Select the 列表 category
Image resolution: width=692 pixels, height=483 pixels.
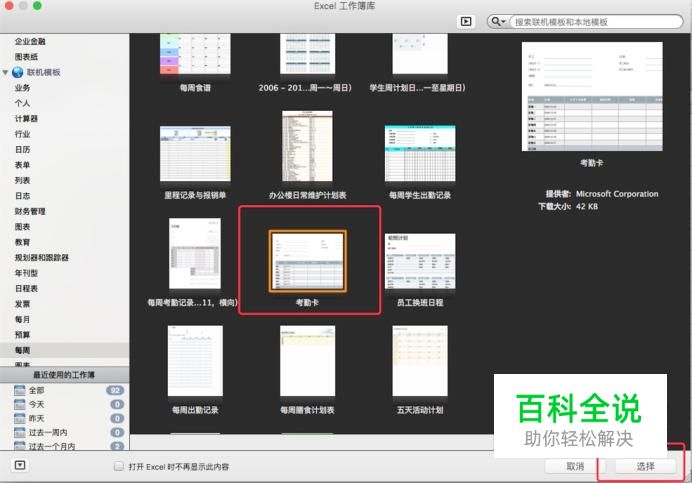point(23,181)
